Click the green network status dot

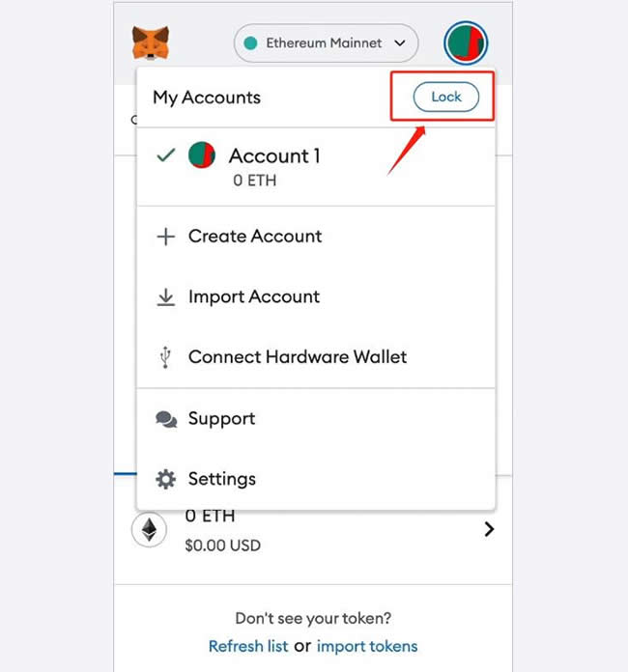(x=250, y=42)
